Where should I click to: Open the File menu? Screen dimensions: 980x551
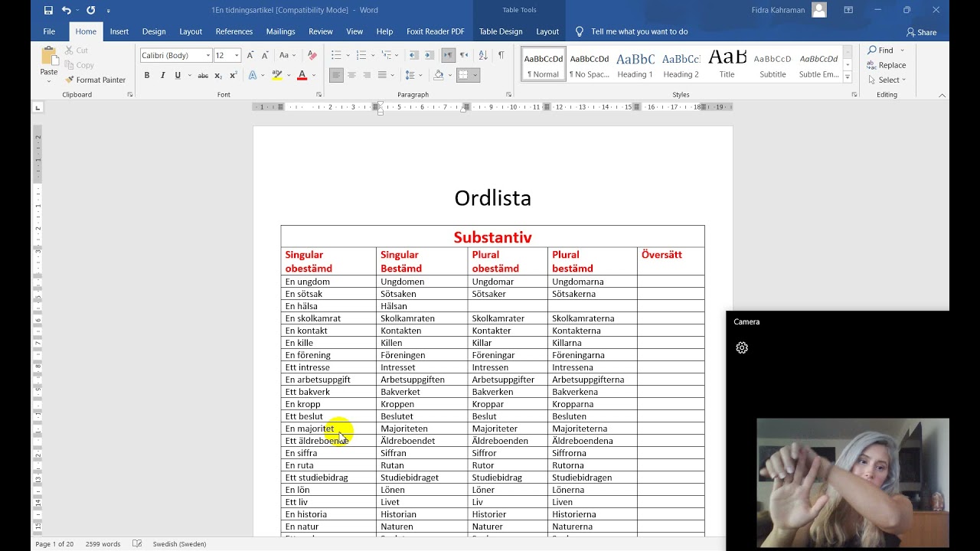[49, 31]
